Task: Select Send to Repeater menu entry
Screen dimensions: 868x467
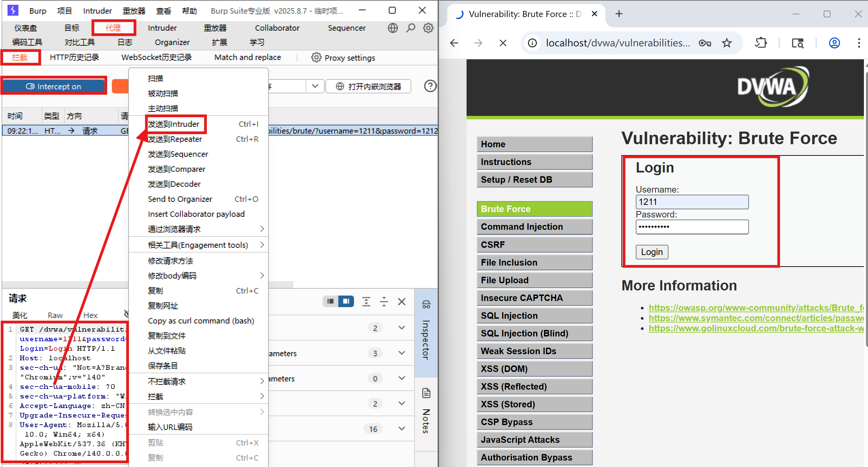Action: coord(175,139)
